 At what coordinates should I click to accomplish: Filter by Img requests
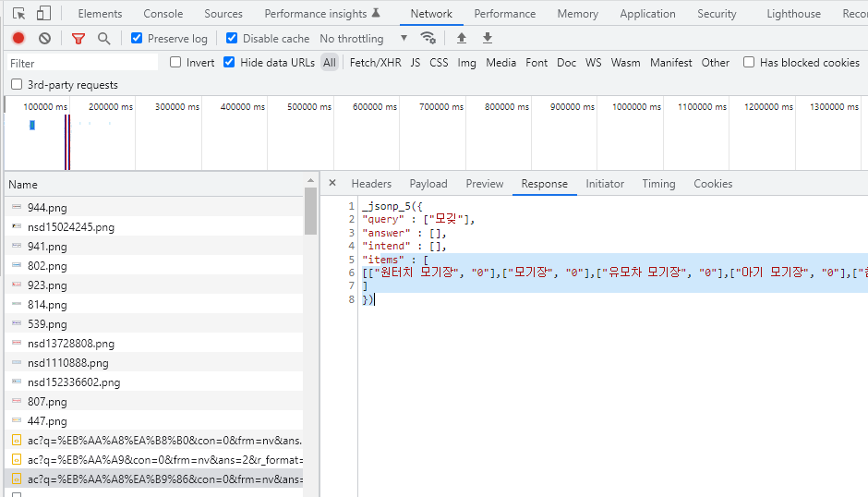coord(466,63)
